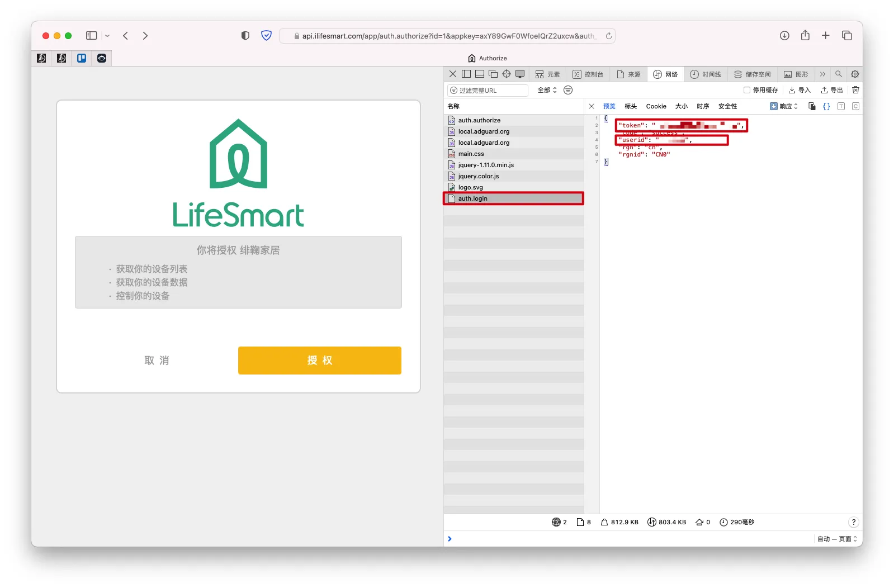Toggle the request type filter icon
The height and width of the screenshot is (588, 894).
(x=568, y=90)
